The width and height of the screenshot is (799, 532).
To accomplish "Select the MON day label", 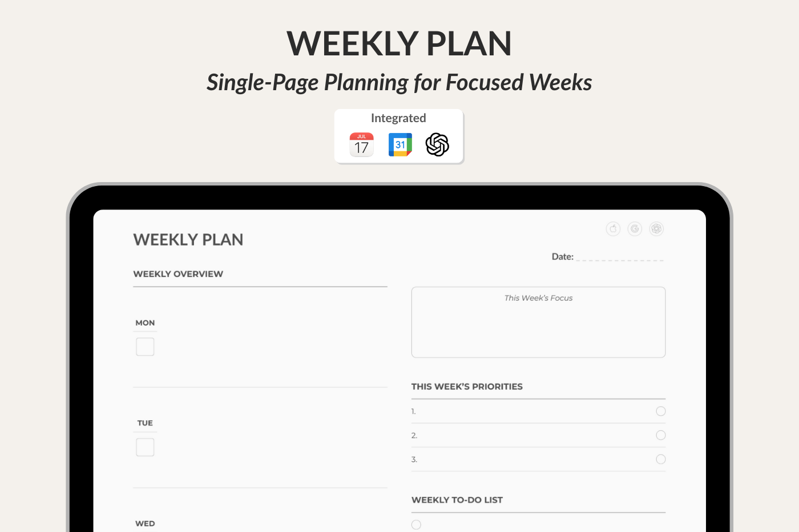I will pyautogui.click(x=145, y=323).
